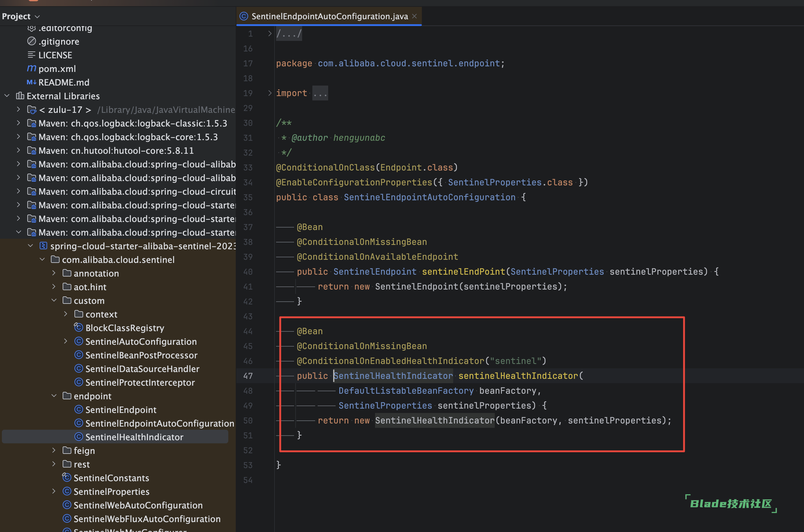This screenshot has height=532, width=804.
Task: Expand the annotation package
Action: (54, 273)
